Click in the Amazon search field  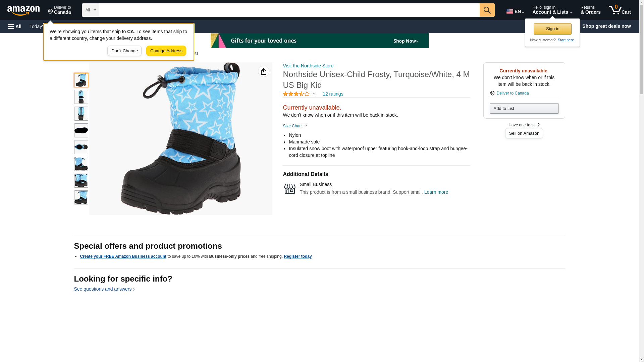(x=289, y=10)
